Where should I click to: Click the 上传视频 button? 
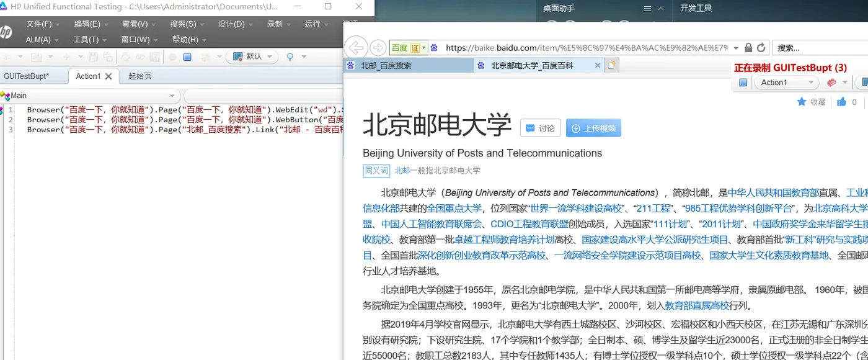[593, 128]
